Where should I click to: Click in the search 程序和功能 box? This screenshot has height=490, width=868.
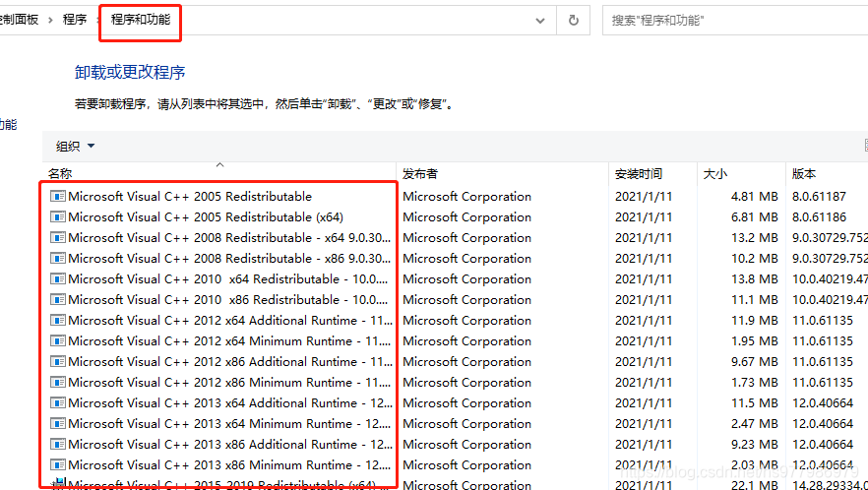735,21
